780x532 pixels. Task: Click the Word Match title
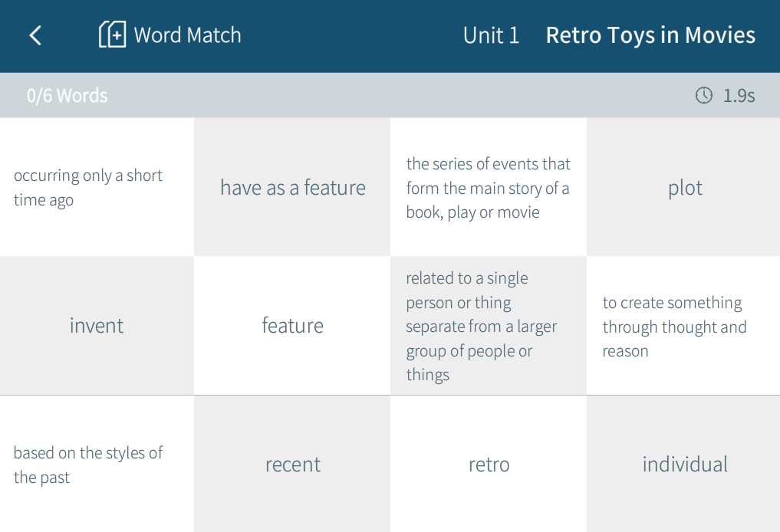pyautogui.click(x=187, y=35)
